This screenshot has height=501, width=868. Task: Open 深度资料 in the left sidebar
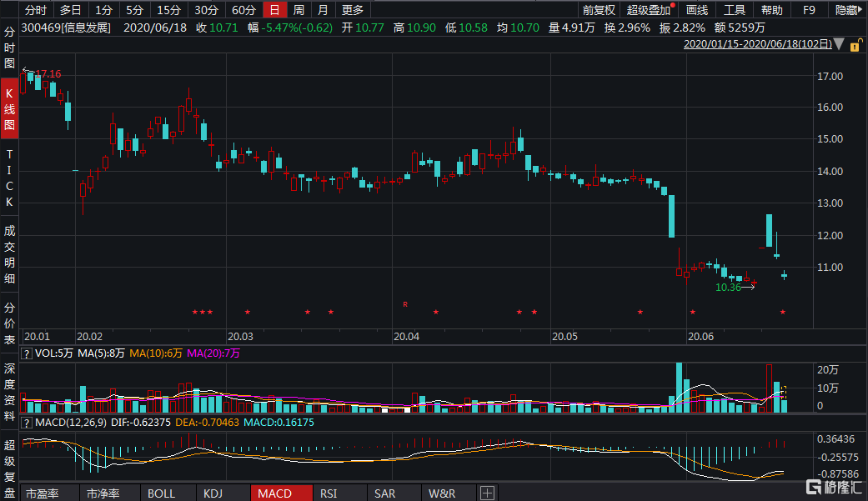point(9,392)
